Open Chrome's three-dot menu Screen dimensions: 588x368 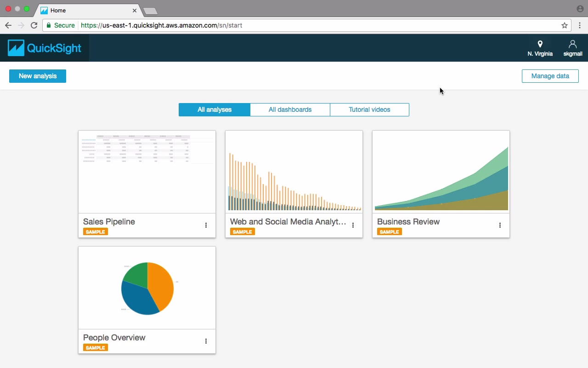pyautogui.click(x=579, y=25)
